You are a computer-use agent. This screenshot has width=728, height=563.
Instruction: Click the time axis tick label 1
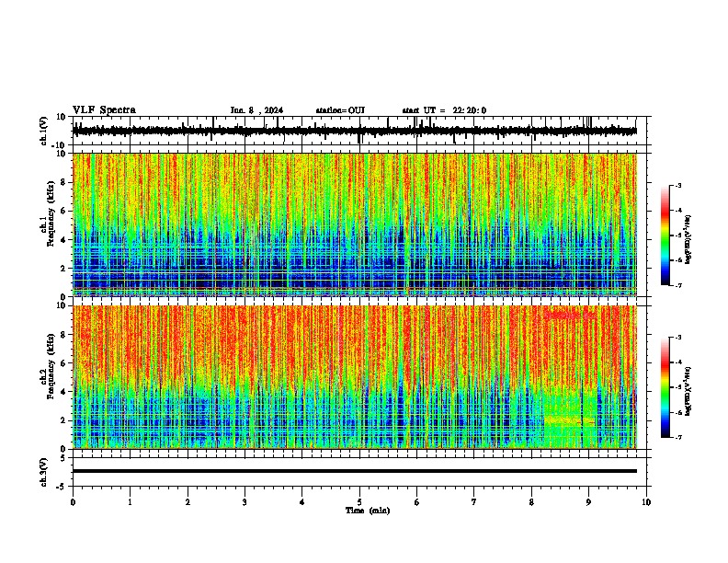[130, 502]
